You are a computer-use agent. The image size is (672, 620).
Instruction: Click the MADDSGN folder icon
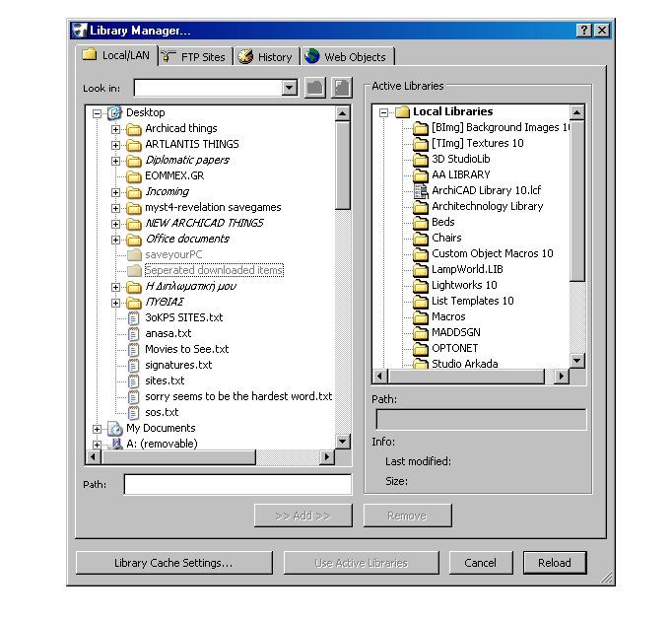click(x=421, y=333)
